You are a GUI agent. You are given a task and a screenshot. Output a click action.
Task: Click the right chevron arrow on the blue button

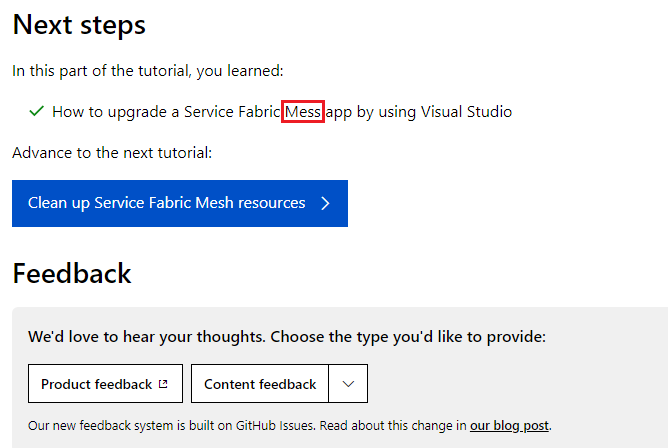coord(325,203)
